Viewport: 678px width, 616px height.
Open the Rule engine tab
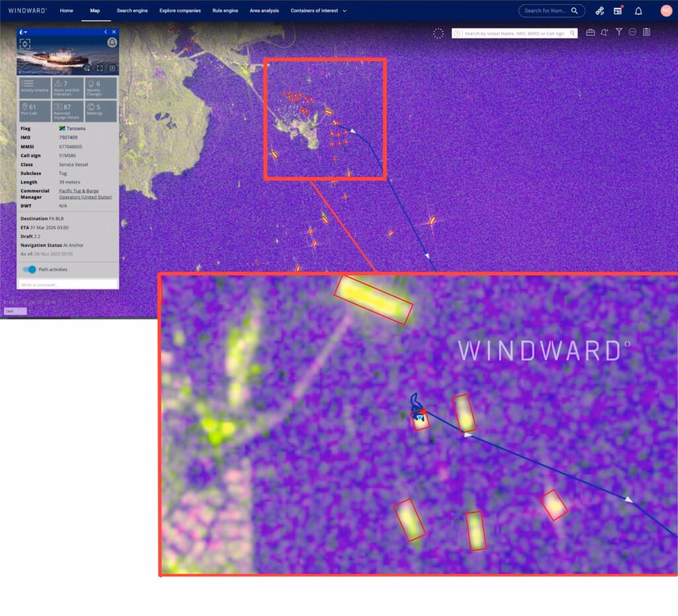coord(225,11)
